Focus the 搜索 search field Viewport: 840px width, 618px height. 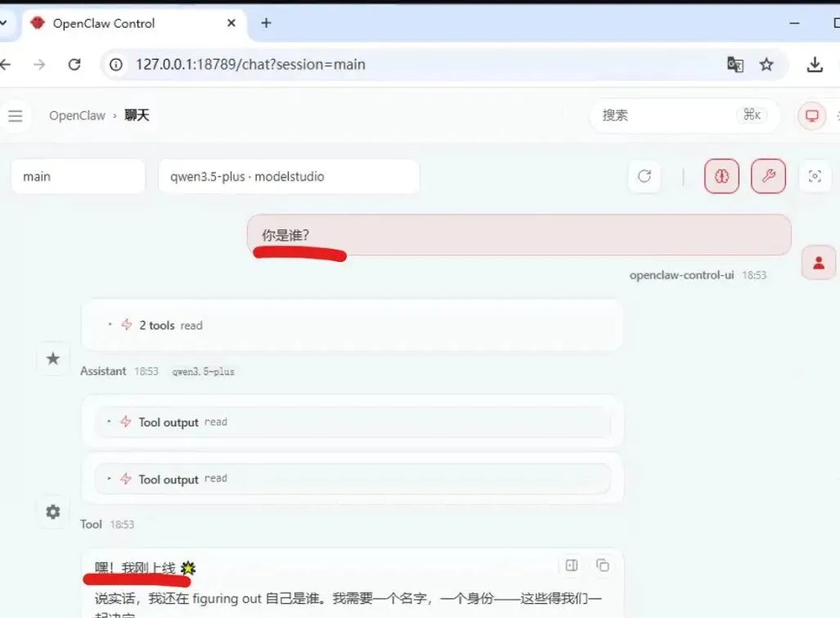coord(683,115)
